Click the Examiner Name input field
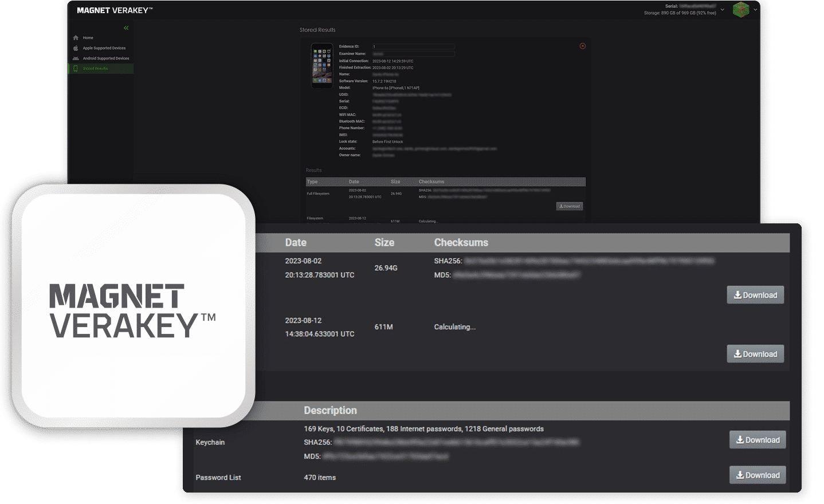This screenshot has width=824, height=504. [413, 54]
